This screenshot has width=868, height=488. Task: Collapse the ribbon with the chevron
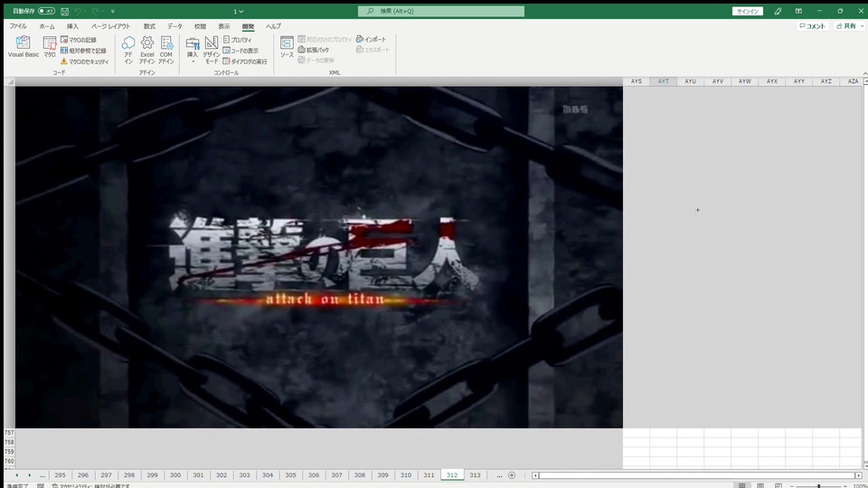[x=864, y=73]
